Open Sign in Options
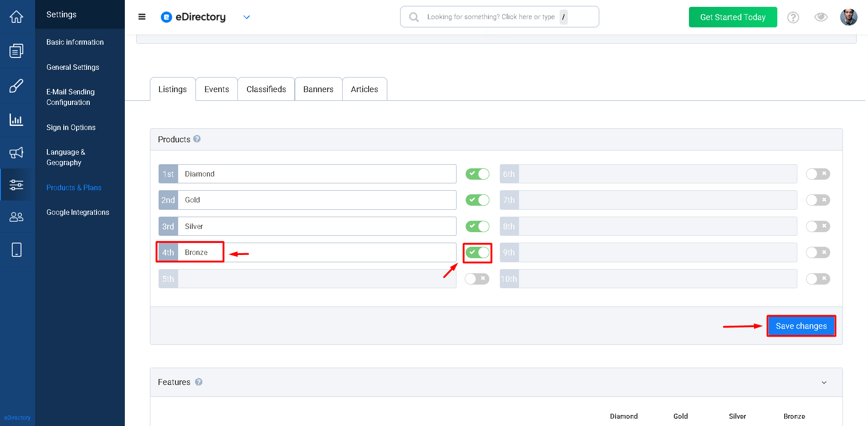 [x=71, y=127]
